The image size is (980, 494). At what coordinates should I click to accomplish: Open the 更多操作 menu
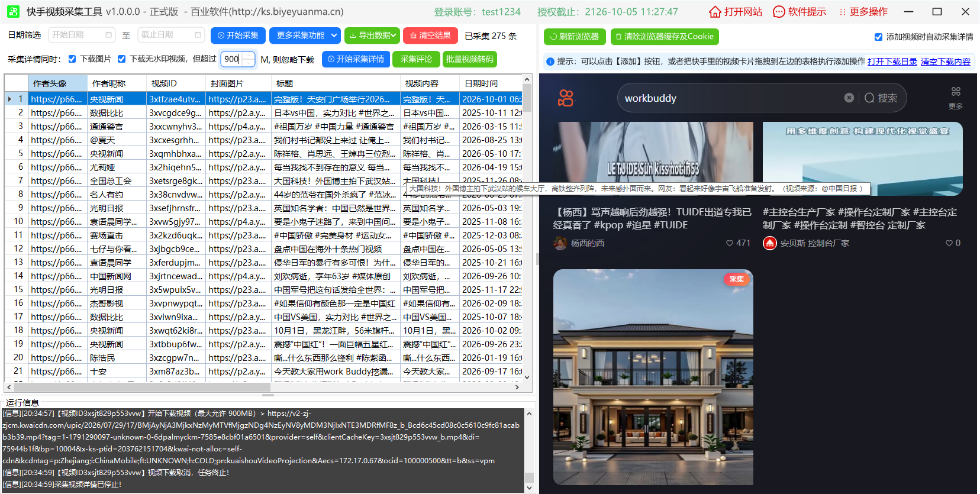(x=863, y=12)
